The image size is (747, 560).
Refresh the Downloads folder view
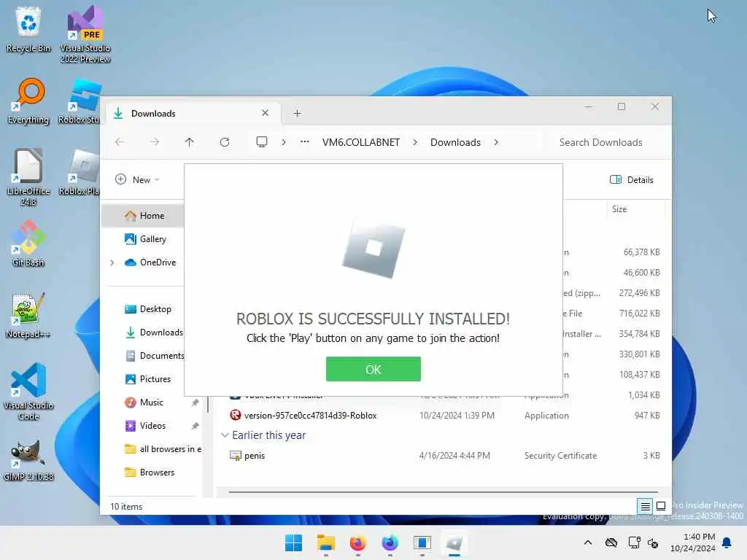[225, 142]
